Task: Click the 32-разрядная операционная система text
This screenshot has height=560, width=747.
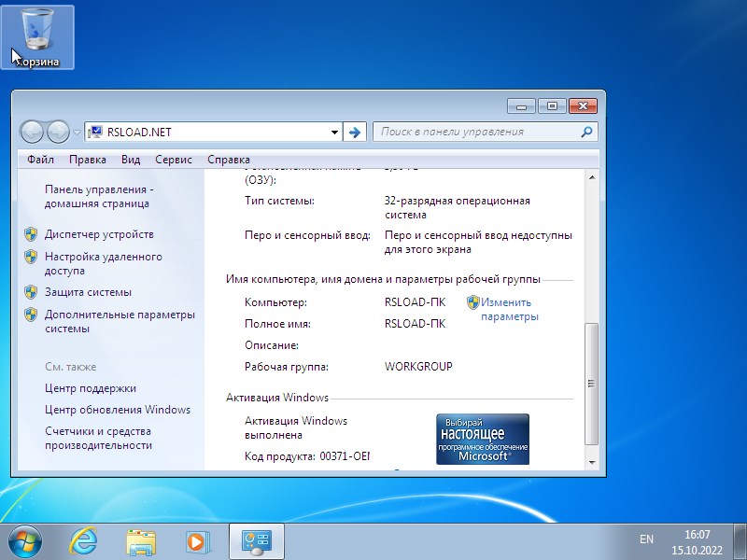Action: pyautogui.click(x=458, y=207)
